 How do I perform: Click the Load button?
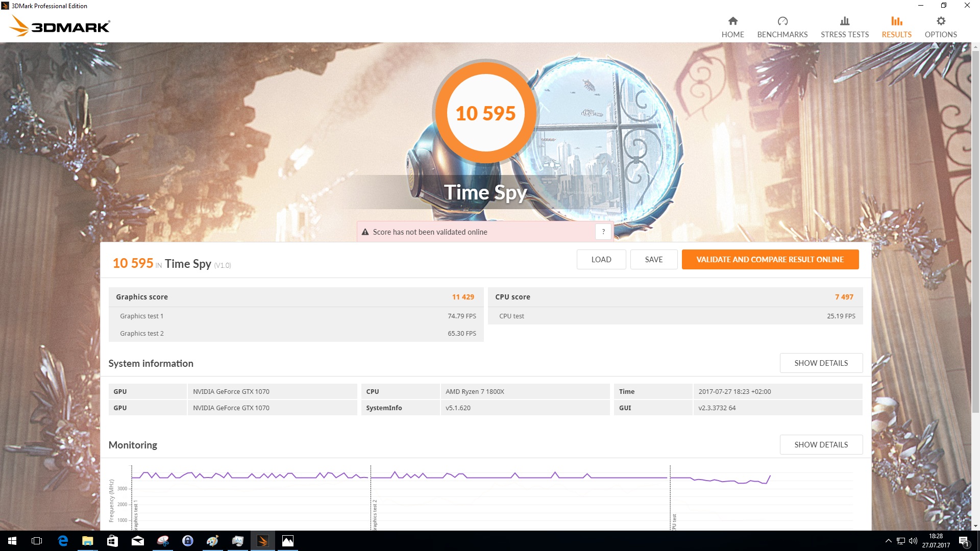click(601, 259)
